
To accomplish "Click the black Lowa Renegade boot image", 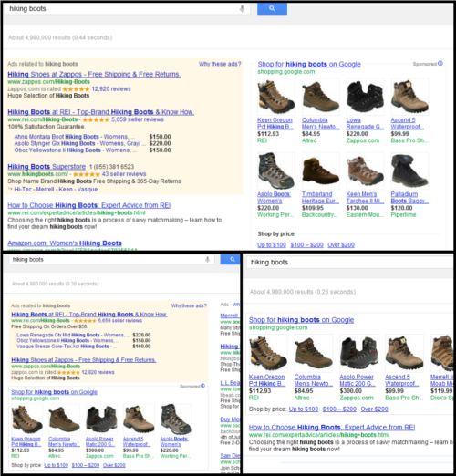I will pos(365,97).
